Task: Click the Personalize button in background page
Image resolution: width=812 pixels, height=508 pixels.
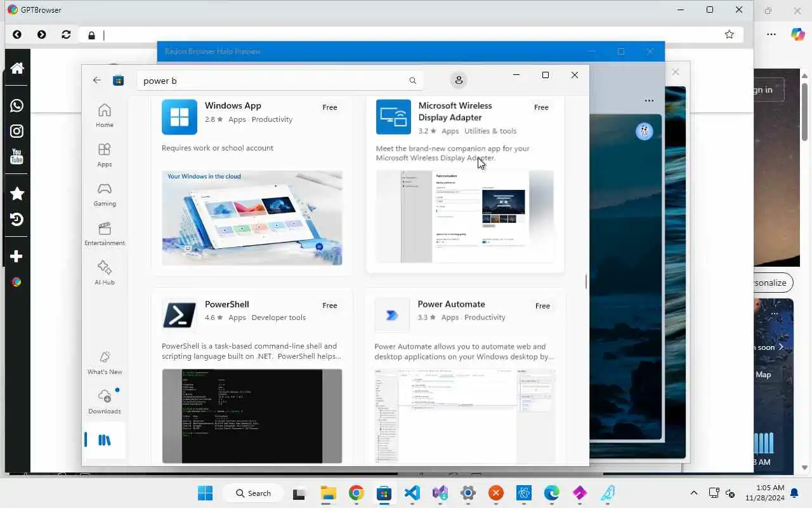Action: pyautogui.click(x=773, y=283)
